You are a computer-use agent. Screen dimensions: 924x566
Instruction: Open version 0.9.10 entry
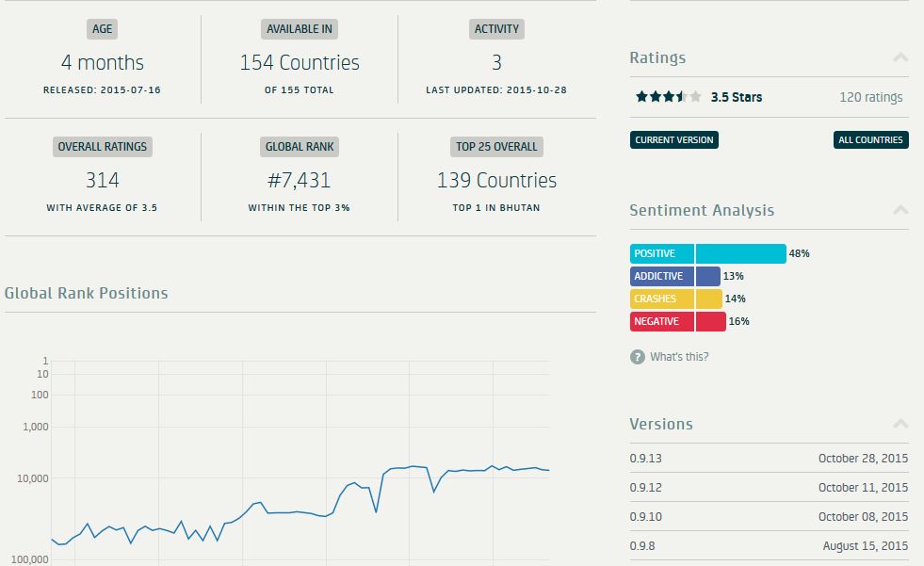click(647, 517)
